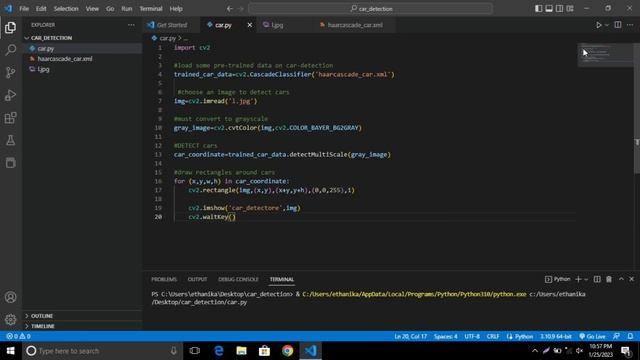Go forward with title bar right arrow

pyautogui.click(x=241, y=9)
